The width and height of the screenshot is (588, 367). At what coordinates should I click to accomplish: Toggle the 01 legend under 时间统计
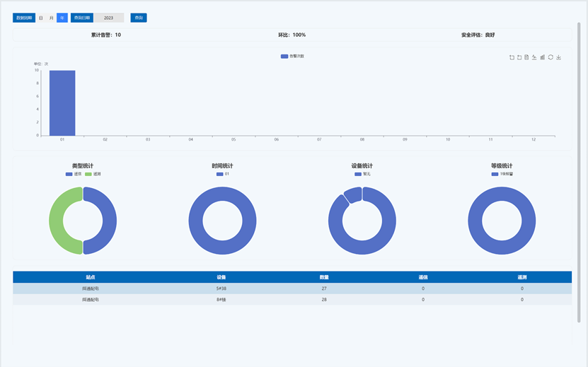(223, 174)
